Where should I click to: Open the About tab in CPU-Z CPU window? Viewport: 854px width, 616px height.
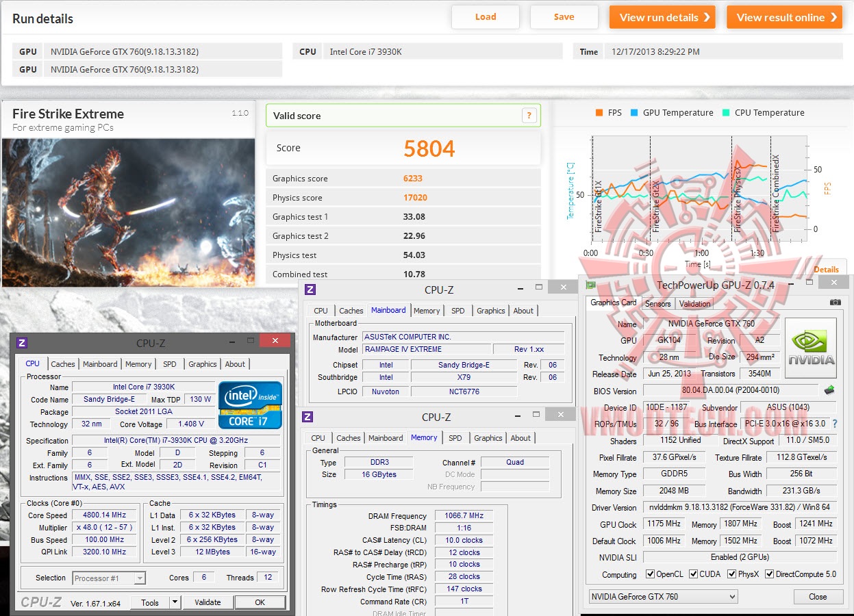point(235,364)
